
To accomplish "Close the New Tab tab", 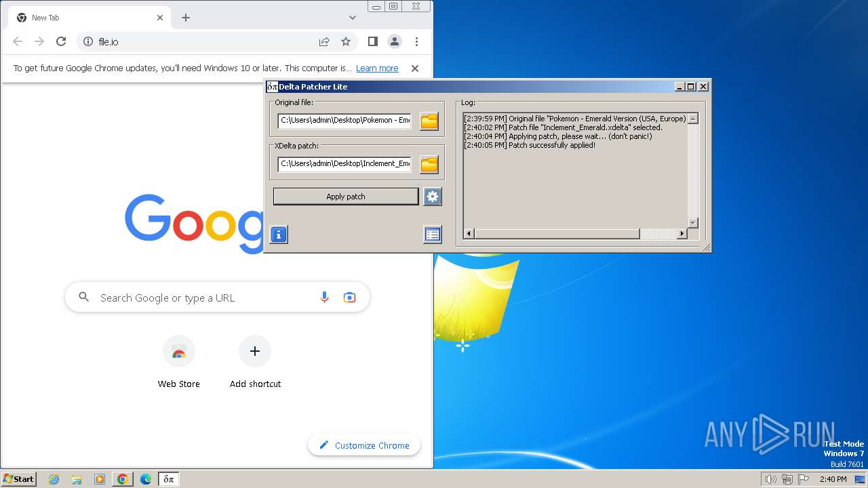I will [x=160, y=18].
